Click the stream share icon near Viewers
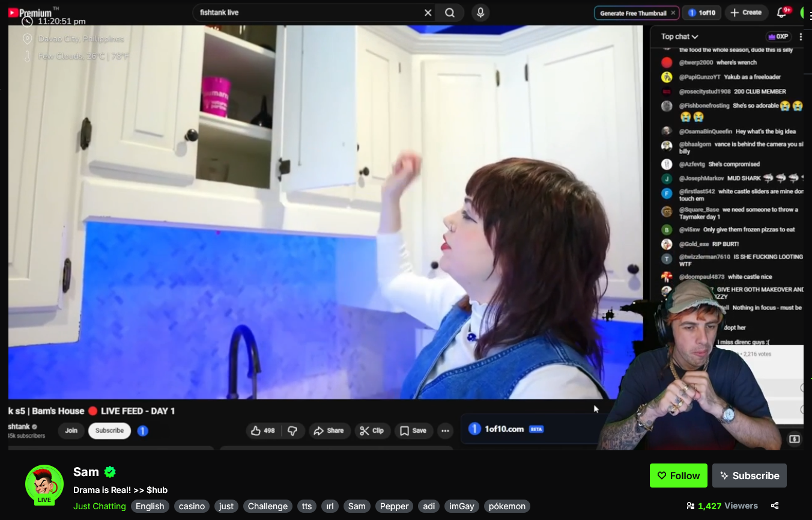This screenshot has width=812, height=520. 775,506
